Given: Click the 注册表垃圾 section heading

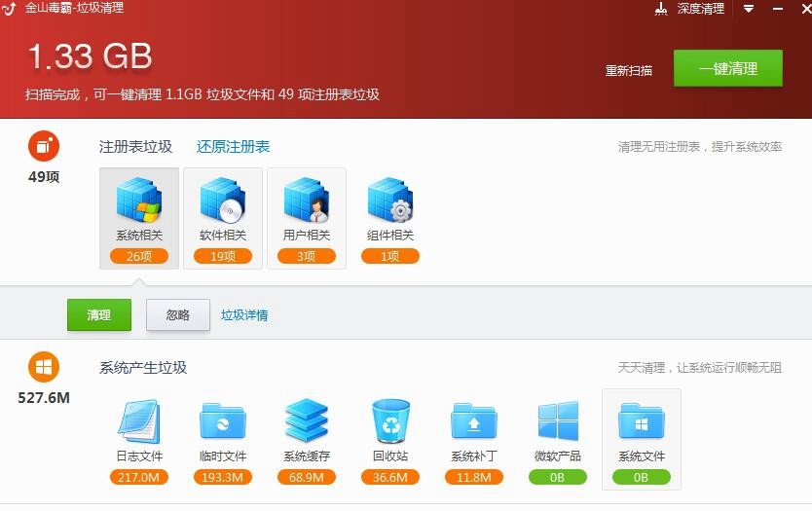Looking at the screenshot, I should tap(135, 147).
